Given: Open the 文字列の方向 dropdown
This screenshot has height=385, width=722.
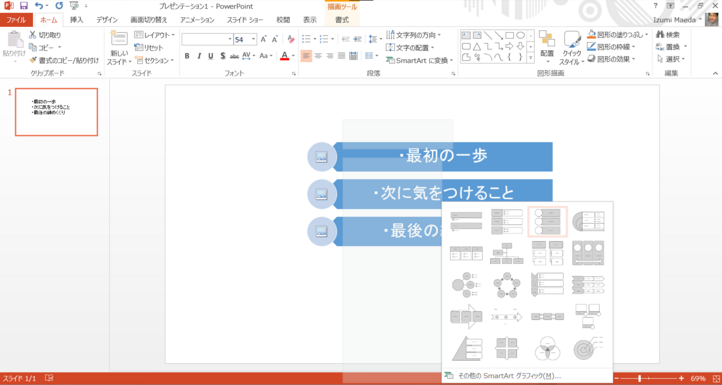Looking at the screenshot, I should tap(414, 35).
